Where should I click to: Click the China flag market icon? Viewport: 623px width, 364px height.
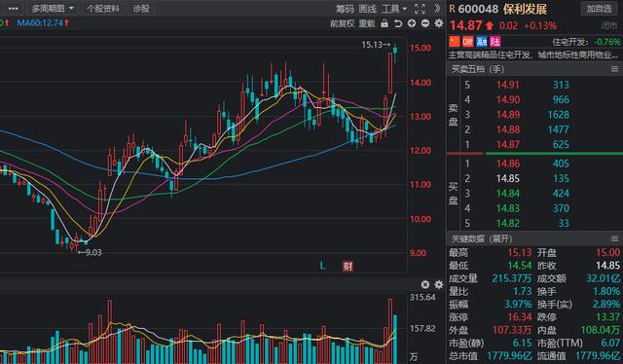click(x=455, y=41)
